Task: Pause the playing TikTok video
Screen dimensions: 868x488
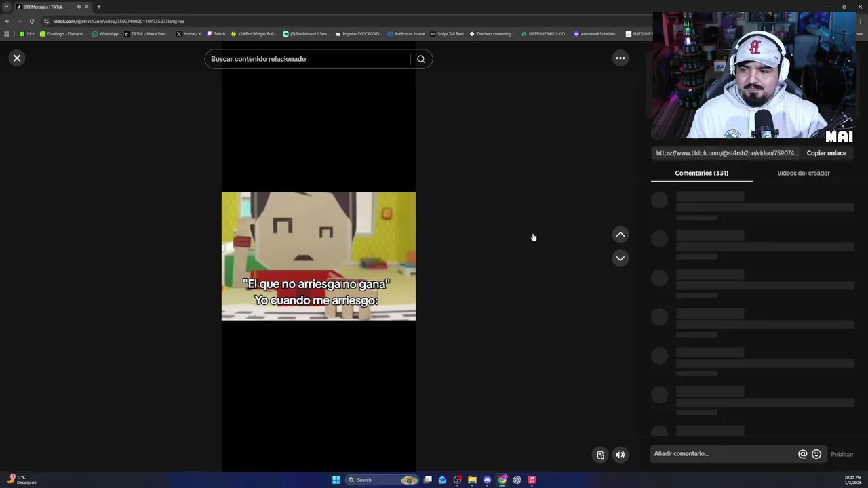Action: 318,256
